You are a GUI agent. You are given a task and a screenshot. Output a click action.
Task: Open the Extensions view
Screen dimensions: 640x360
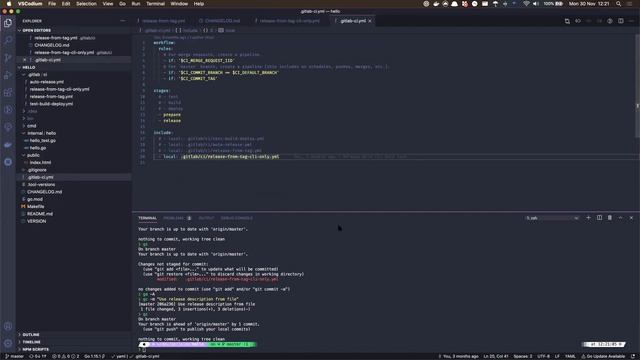8,92
